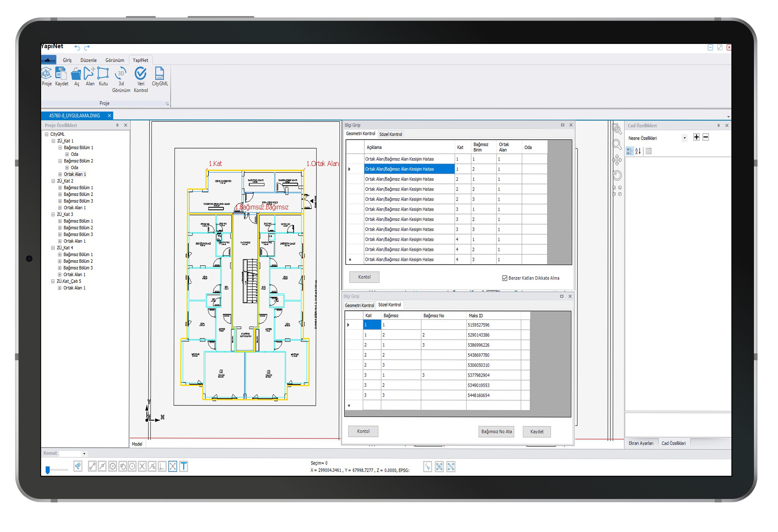Click the Bağımsız No Ata button
The width and height of the screenshot is (778, 532).
tap(496, 432)
